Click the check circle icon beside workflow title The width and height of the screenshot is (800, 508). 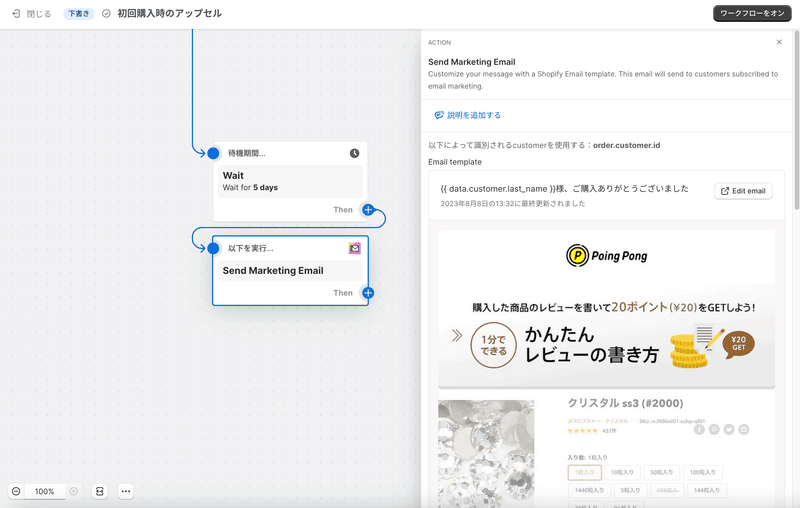(106, 14)
